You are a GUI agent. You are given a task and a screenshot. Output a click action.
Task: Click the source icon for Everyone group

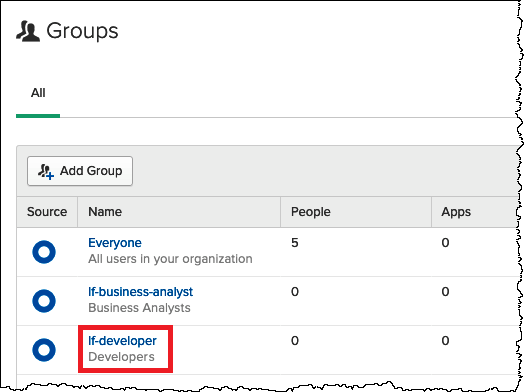pyautogui.click(x=44, y=252)
